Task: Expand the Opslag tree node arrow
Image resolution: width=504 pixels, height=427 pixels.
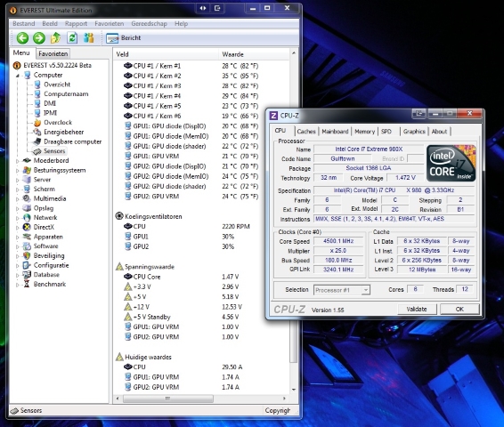Action: (18, 208)
